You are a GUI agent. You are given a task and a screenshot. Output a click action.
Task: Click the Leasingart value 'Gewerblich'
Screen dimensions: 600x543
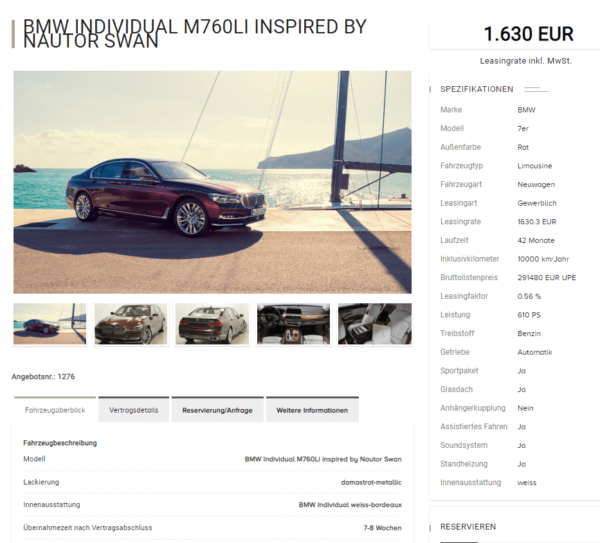(537, 203)
